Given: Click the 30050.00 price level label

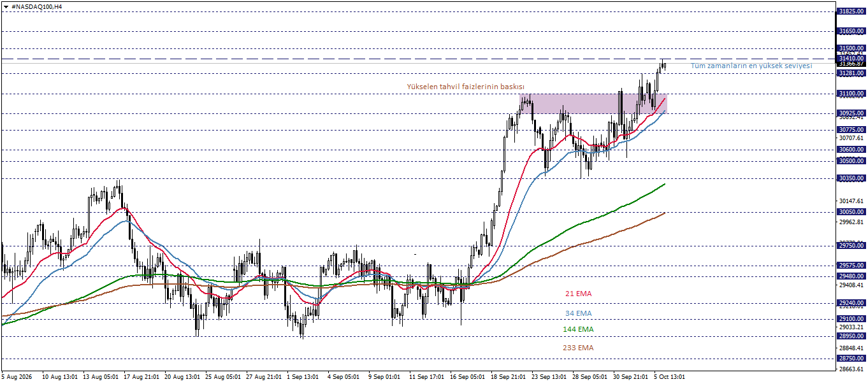Looking at the screenshot, I should [851, 212].
